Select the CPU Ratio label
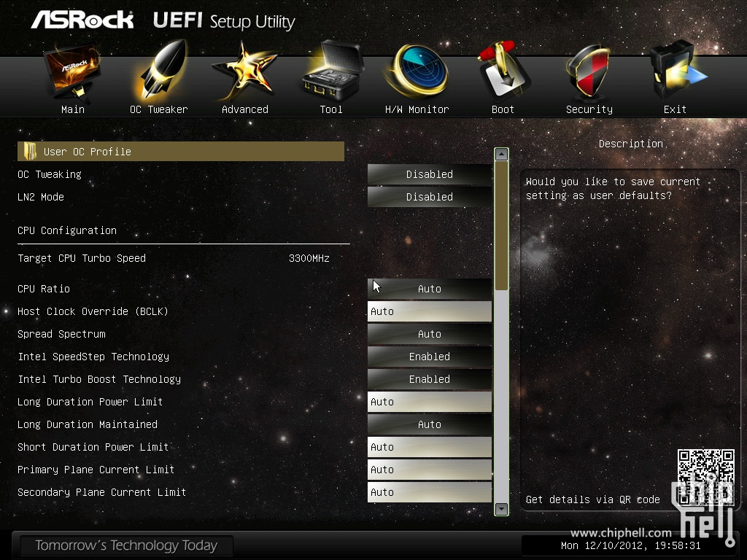 [44, 289]
